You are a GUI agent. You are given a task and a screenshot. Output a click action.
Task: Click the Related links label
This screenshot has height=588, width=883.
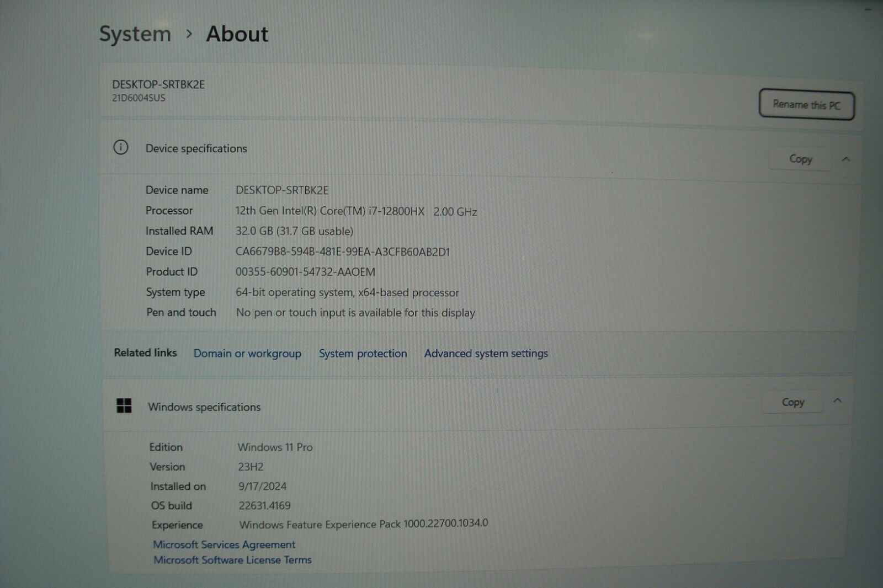145,352
